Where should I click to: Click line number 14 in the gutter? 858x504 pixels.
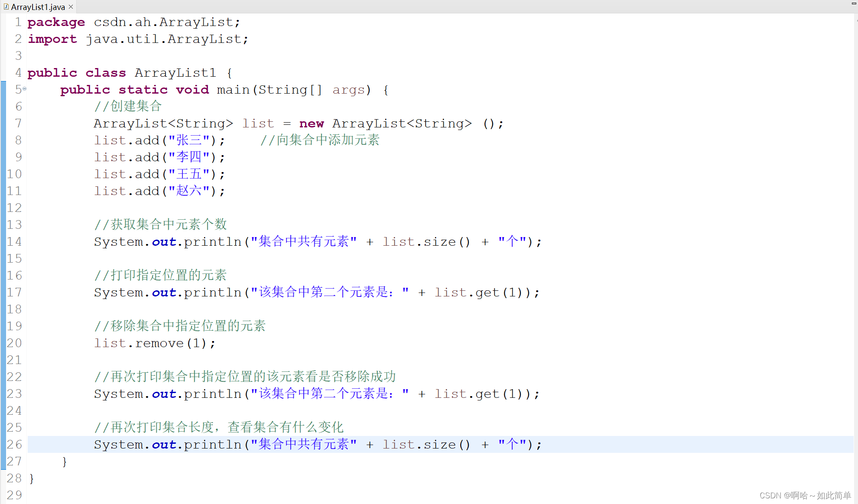[14, 242]
